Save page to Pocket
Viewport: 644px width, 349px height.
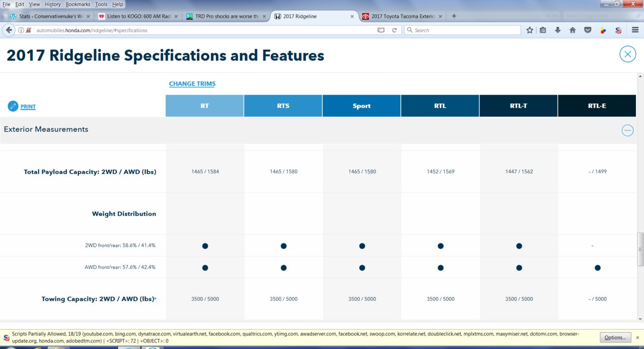pyautogui.click(x=588, y=30)
